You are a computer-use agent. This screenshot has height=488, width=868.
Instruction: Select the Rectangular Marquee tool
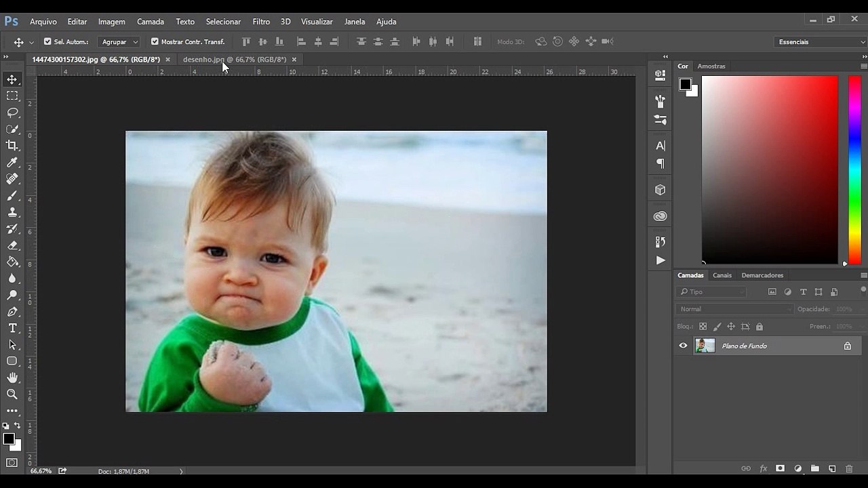click(x=12, y=96)
